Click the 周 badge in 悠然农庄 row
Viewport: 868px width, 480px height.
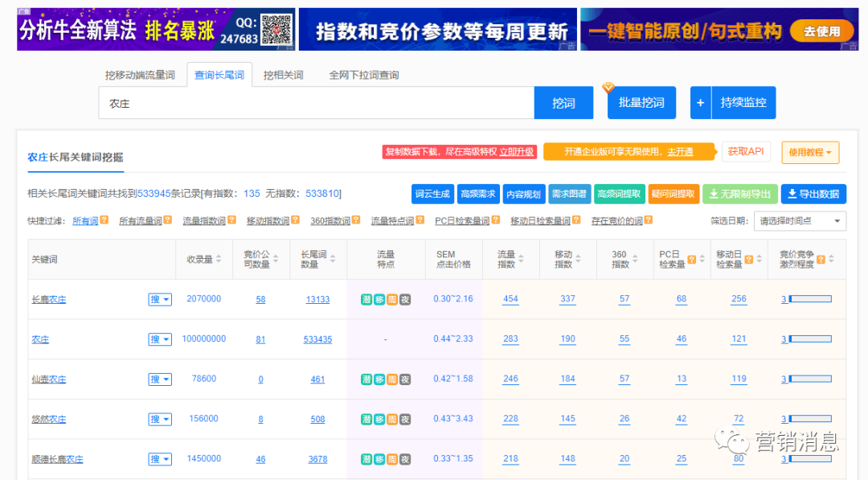point(392,419)
